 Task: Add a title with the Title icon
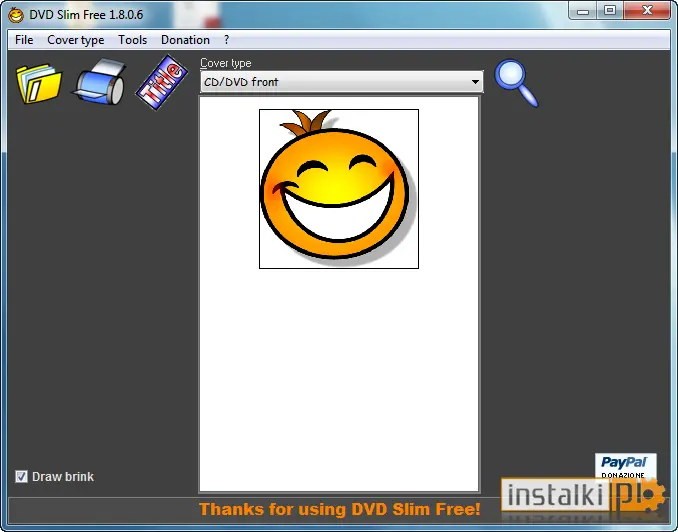162,82
